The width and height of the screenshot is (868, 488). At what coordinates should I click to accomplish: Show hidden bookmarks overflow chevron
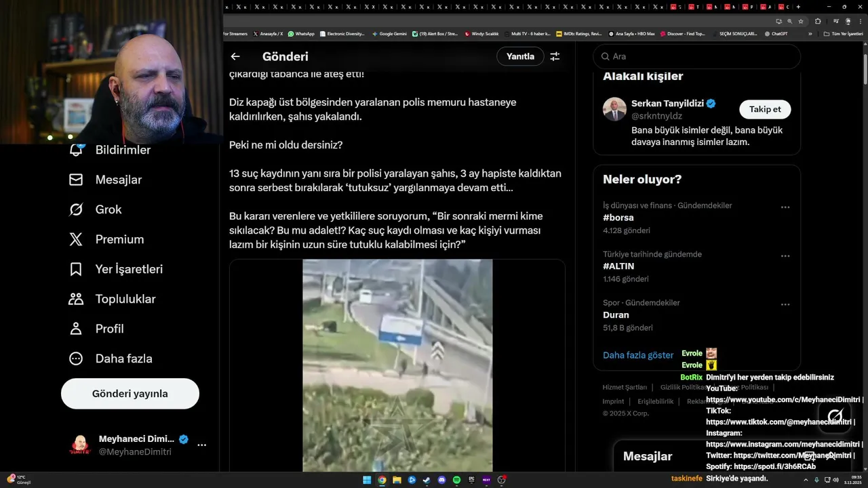[810, 33]
